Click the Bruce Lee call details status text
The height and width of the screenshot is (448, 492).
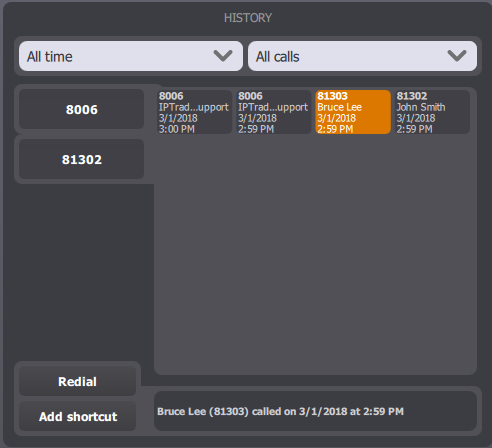(x=280, y=411)
